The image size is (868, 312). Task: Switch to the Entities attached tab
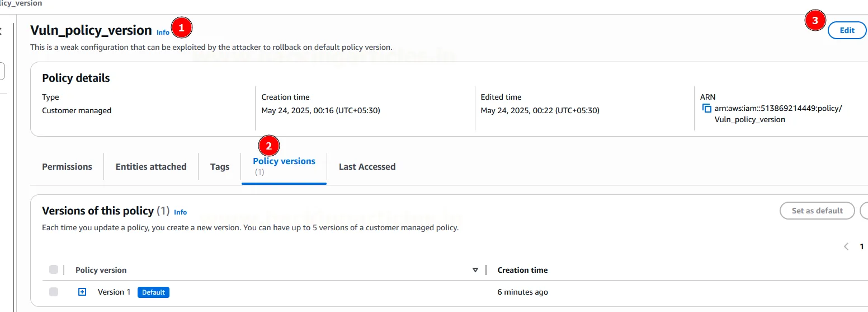point(151,166)
